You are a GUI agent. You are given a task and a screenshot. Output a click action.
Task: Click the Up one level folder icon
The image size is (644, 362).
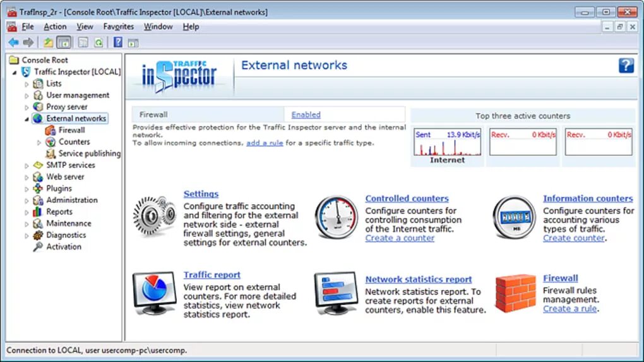[x=49, y=42]
